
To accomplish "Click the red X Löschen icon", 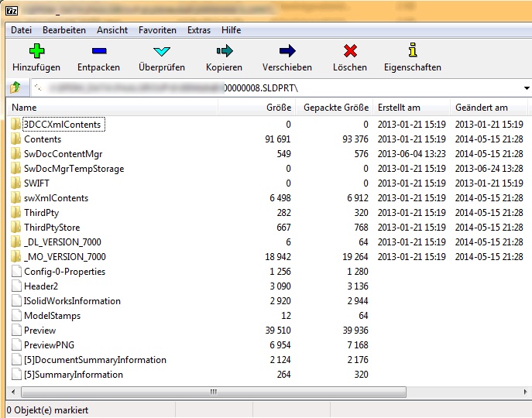I will click(350, 51).
